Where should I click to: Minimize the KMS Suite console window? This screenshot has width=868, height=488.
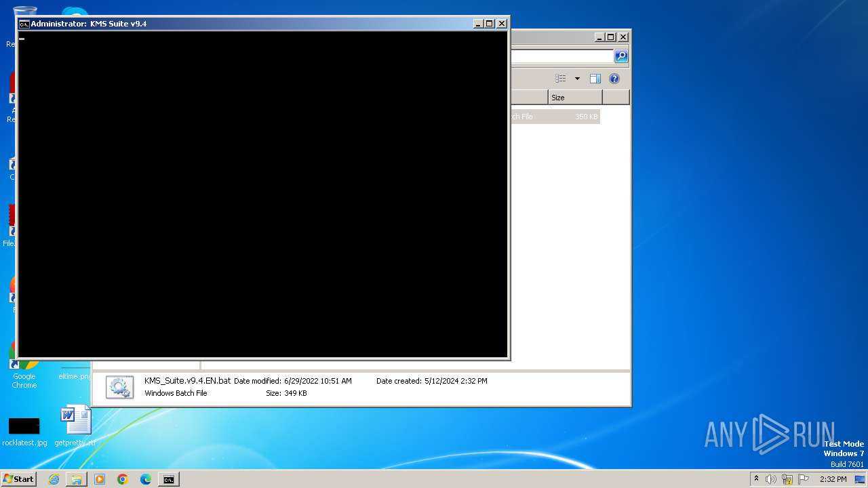coord(478,24)
